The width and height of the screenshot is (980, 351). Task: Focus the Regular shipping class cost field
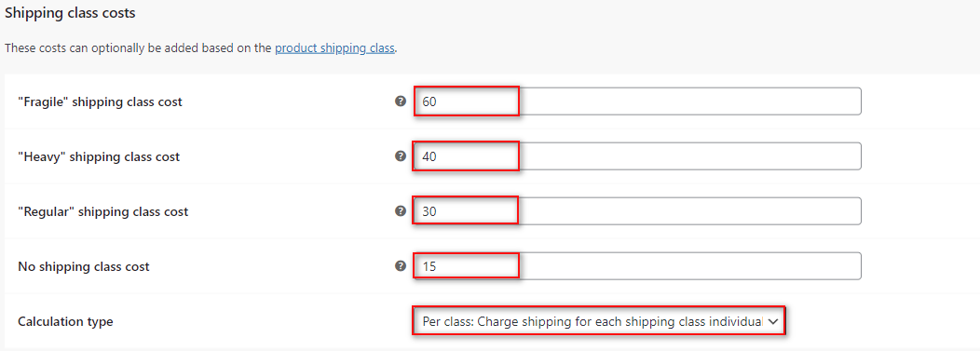click(637, 211)
